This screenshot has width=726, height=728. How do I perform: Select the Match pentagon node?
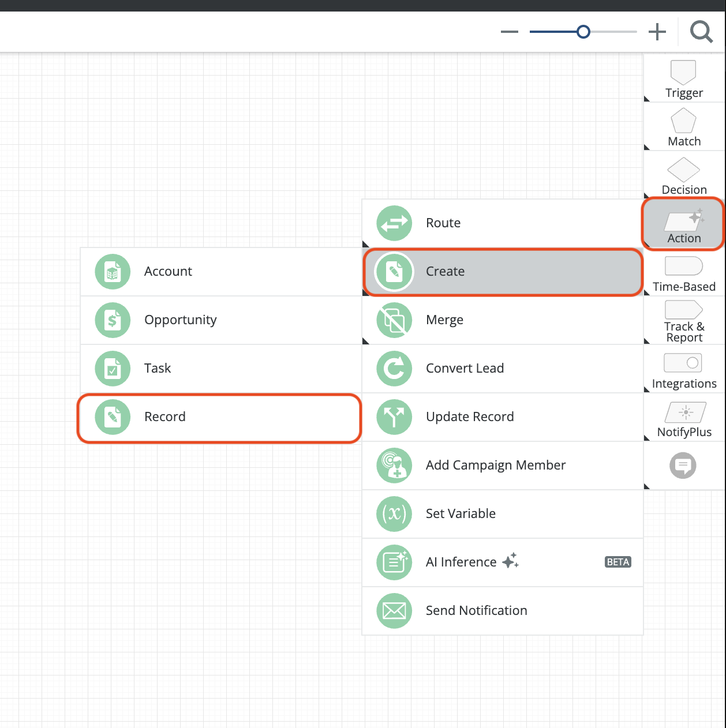click(x=684, y=127)
